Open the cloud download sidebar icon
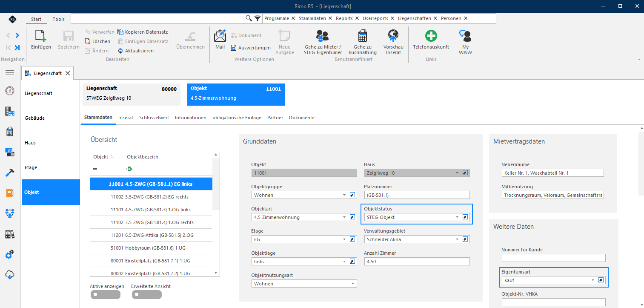The image size is (644, 308). click(x=10, y=275)
